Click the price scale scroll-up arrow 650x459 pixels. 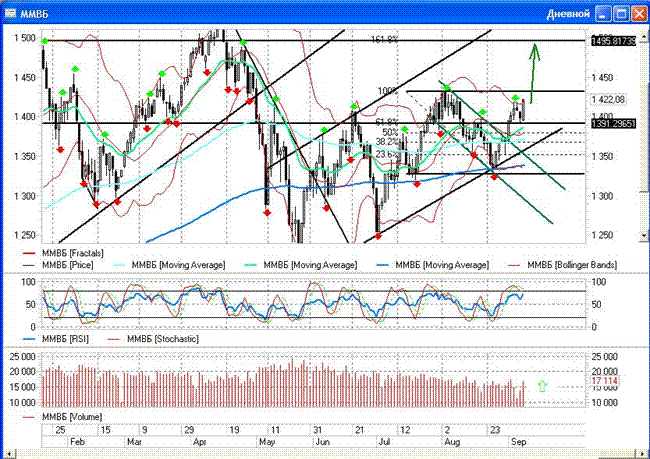(x=644, y=36)
